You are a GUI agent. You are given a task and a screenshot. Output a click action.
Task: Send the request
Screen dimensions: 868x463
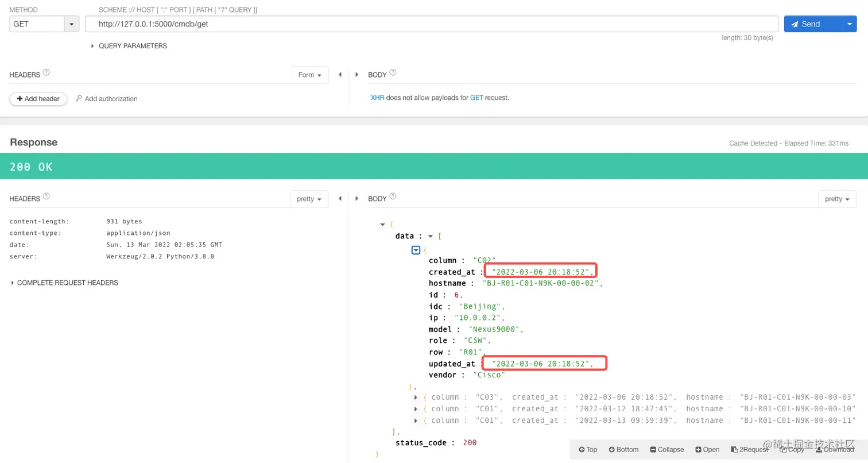pos(813,24)
